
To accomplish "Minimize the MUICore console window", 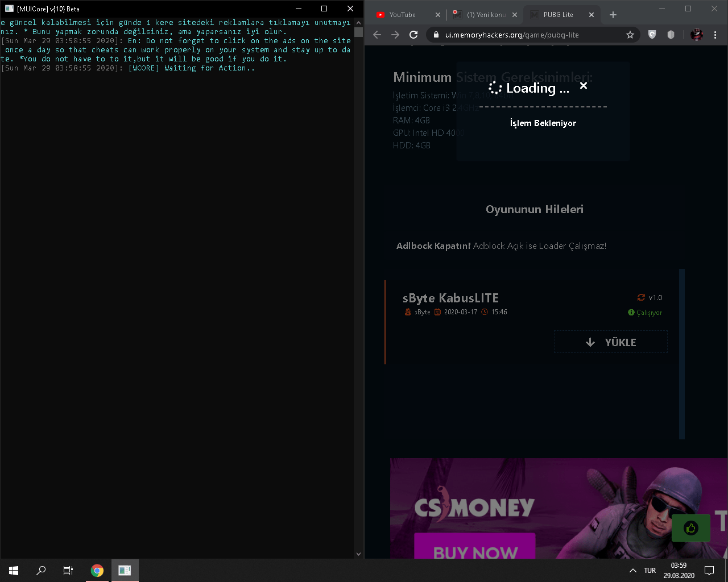I will 298,9.
